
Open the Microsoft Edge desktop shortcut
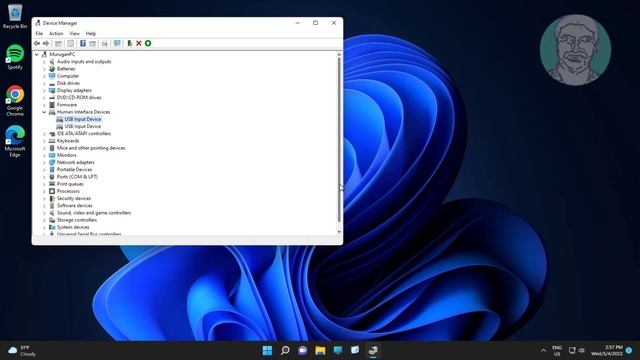[15, 141]
